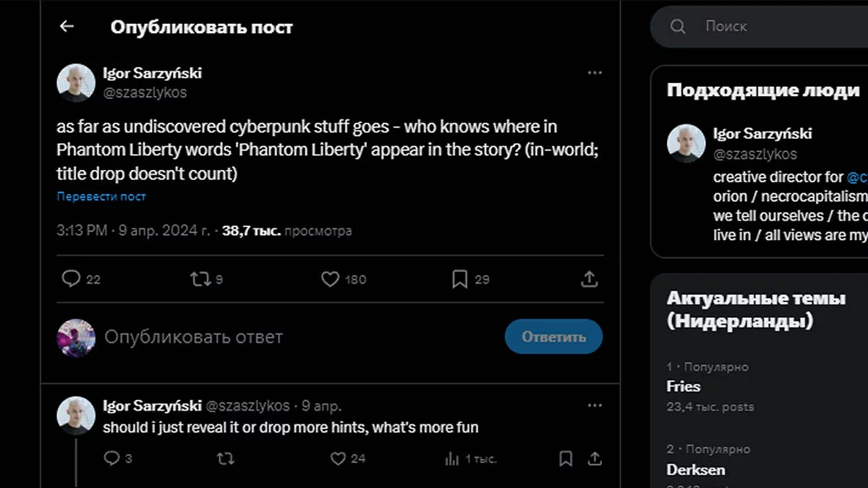Open Fries trending topic
The height and width of the screenshot is (488, 868).
click(x=684, y=386)
